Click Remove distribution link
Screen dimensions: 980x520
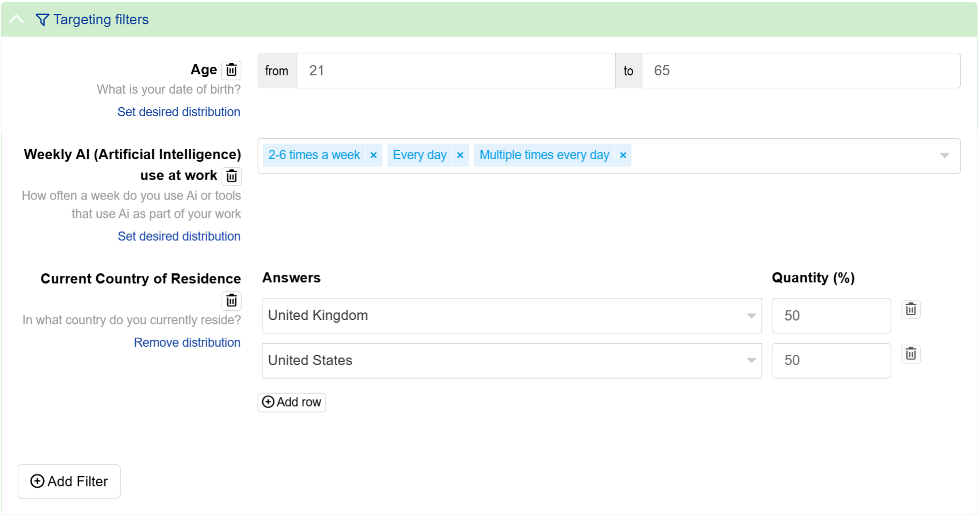pos(187,342)
